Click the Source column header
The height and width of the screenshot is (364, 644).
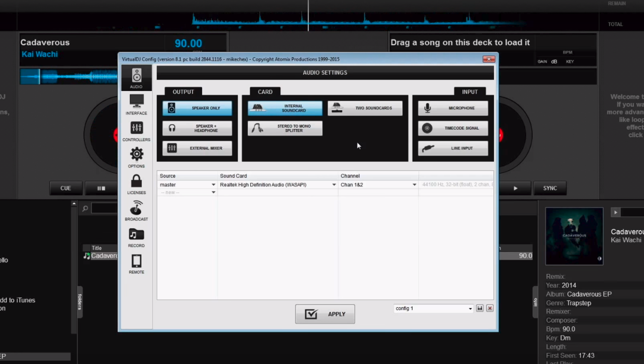pyautogui.click(x=187, y=176)
